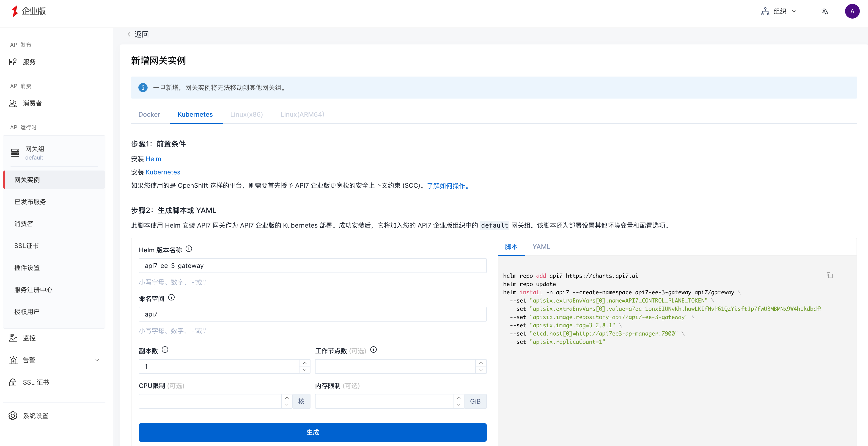Image resolution: width=868 pixels, height=446 pixels.
Task: Click 工作节点数 info icon
Action: point(373,350)
